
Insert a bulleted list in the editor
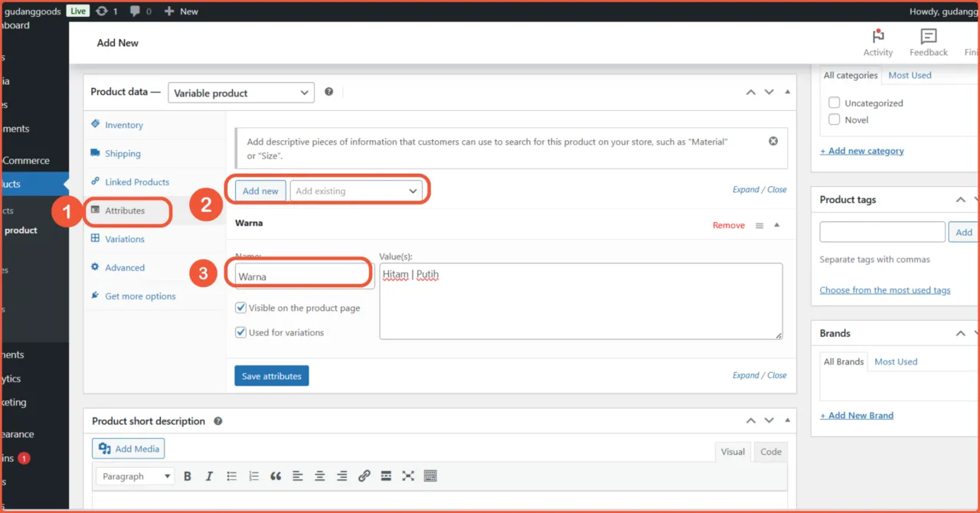point(231,475)
